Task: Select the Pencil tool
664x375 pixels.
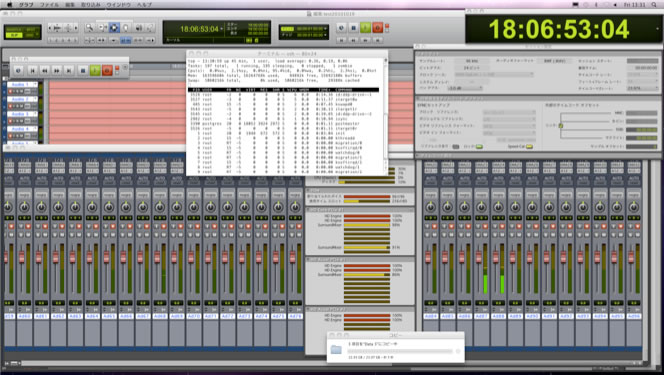Action: coord(150,28)
